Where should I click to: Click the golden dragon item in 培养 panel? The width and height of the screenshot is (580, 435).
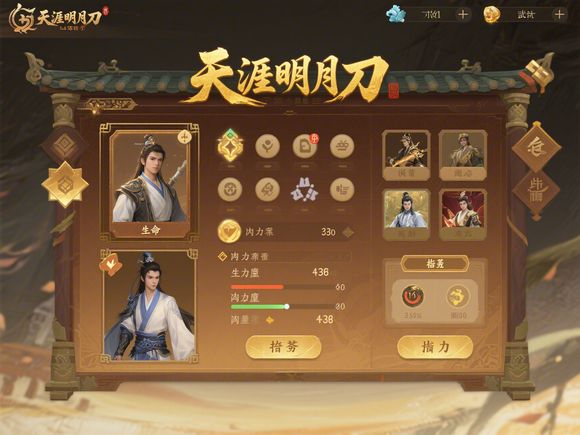click(x=458, y=297)
